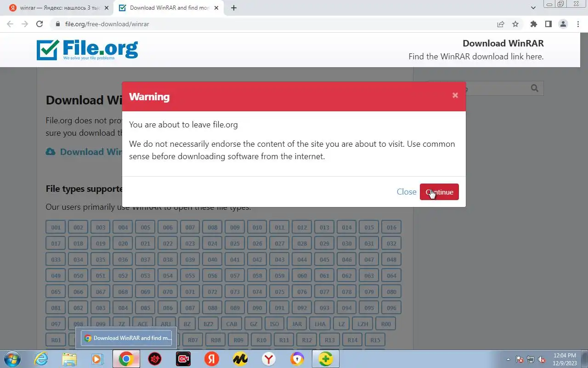Click the R15 file extension tag
588x368 pixels.
pos(375,340)
